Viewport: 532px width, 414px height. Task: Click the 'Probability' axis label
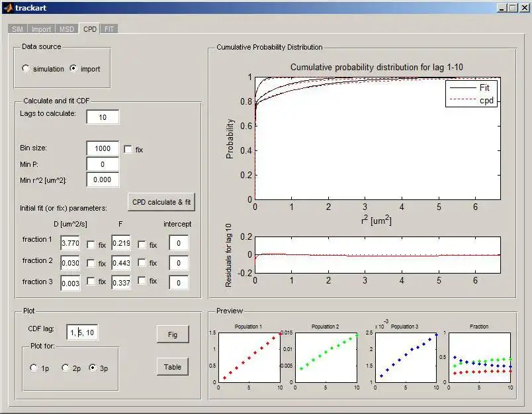[230, 138]
